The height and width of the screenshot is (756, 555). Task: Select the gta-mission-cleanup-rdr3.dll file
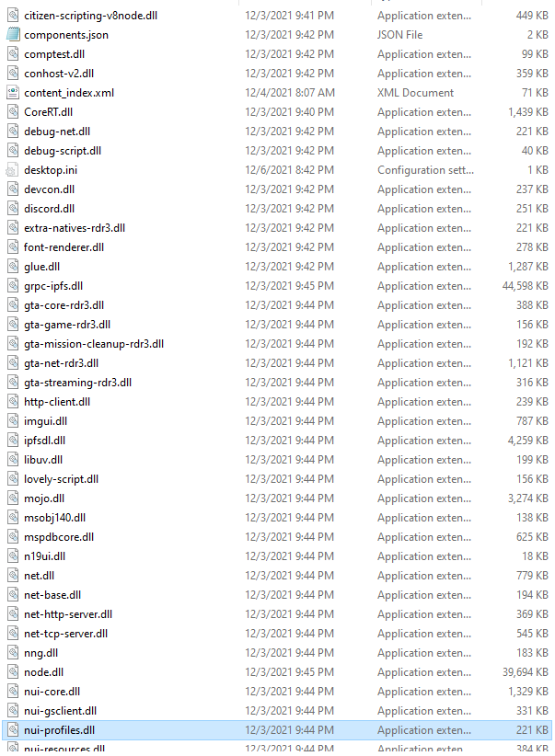click(94, 344)
